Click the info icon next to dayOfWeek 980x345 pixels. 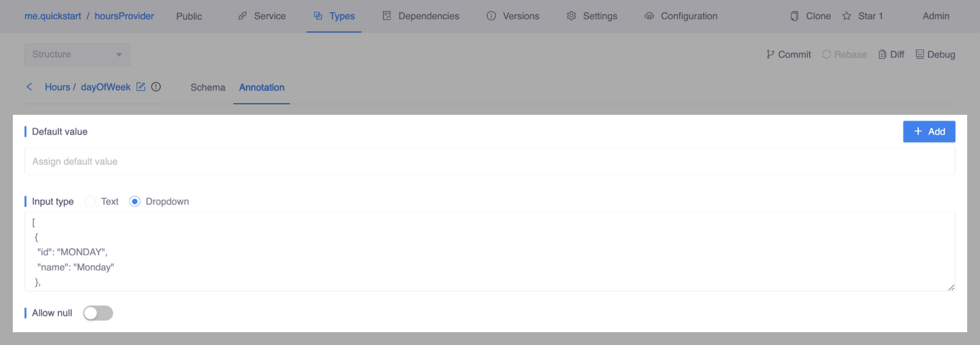pyautogui.click(x=156, y=87)
